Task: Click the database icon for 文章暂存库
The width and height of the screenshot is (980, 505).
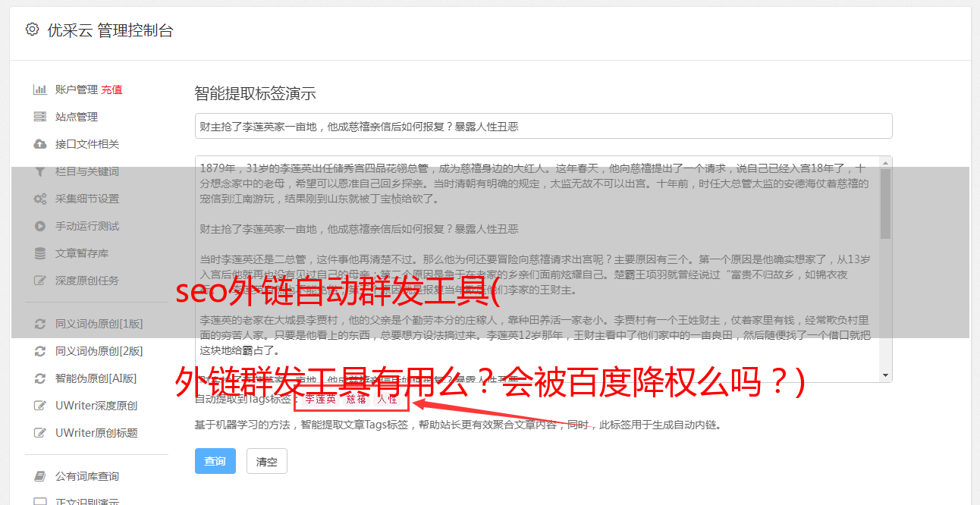Action: pyautogui.click(x=40, y=253)
